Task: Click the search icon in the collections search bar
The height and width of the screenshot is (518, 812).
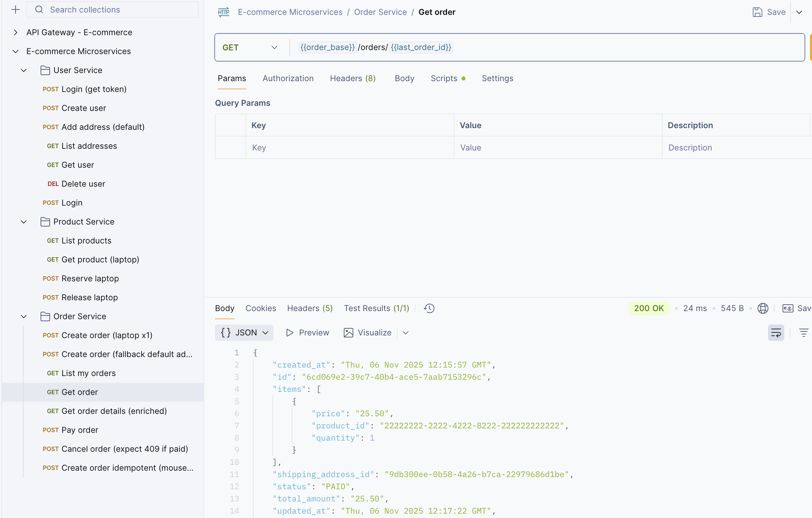Action: (39, 9)
